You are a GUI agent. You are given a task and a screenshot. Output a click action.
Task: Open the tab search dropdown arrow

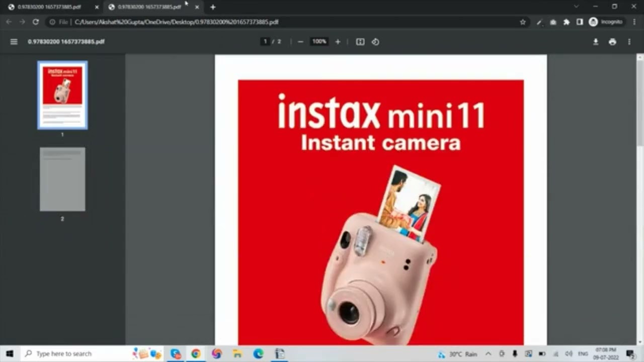click(x=576, y=7)
